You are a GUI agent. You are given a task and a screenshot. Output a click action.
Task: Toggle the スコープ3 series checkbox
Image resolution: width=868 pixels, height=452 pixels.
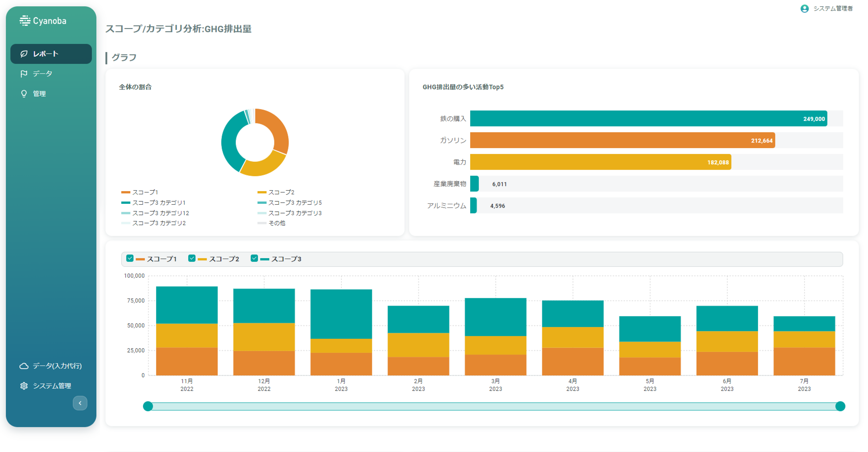(254, 258)
